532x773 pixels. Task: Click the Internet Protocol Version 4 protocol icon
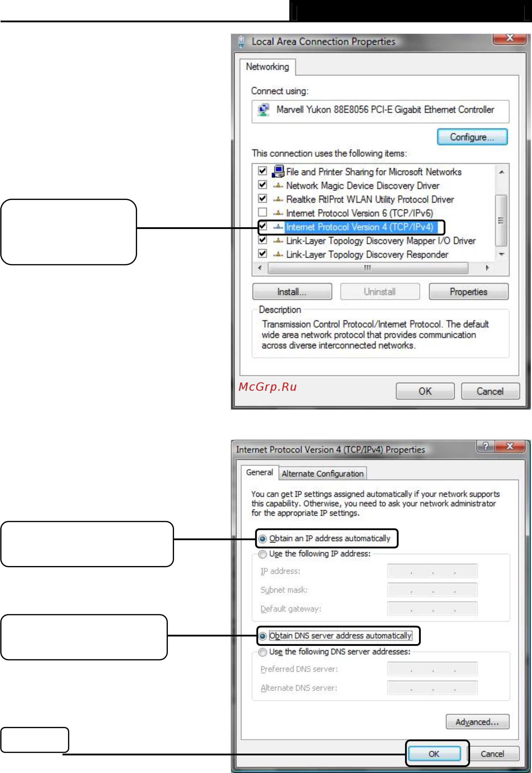pos(278,227)
